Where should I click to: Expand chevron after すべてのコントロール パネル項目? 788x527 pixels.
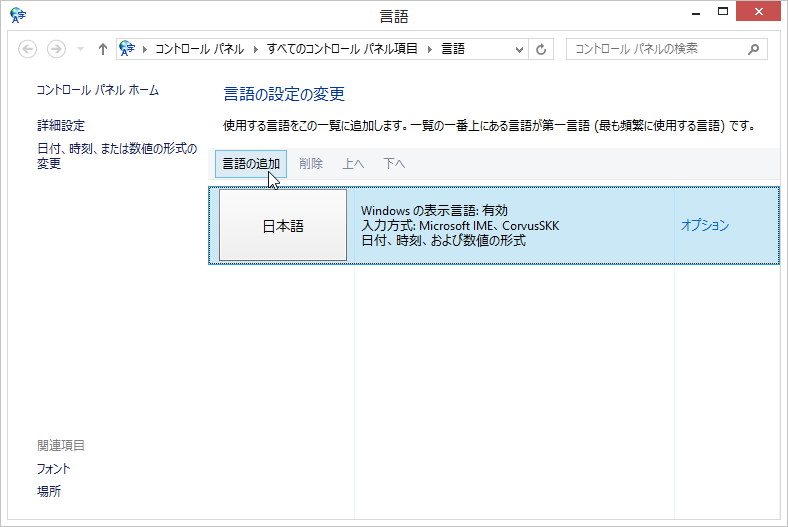(x=430, y=49)
